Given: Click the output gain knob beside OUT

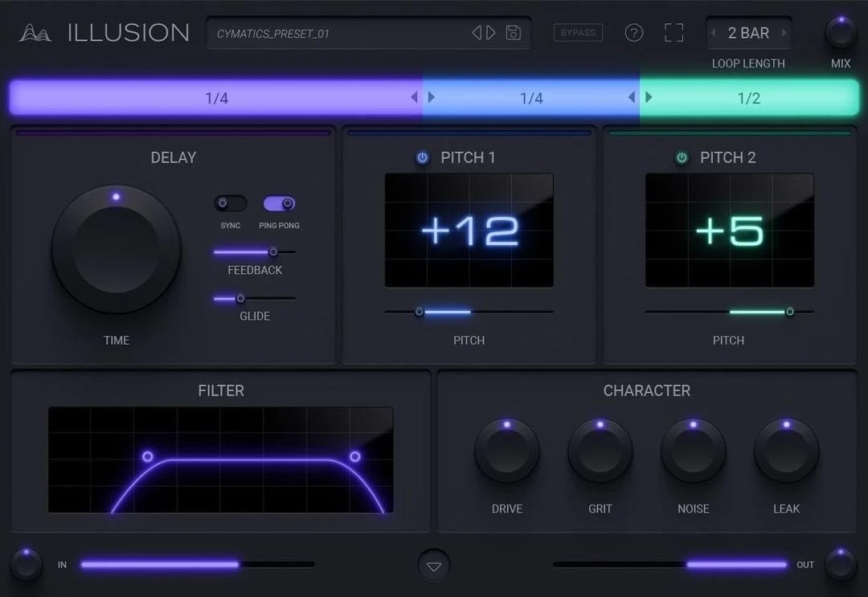Looking at the screenshot, I should coord(841,564).
